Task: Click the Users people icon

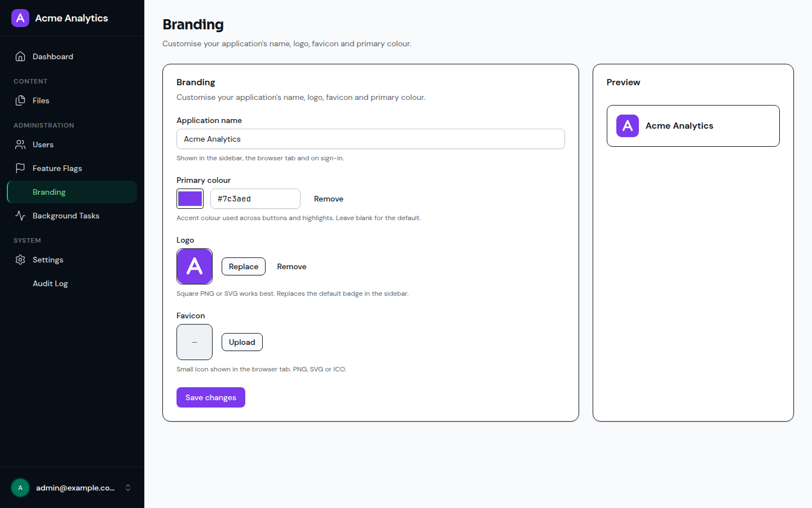Action: [x=20, y=144]
